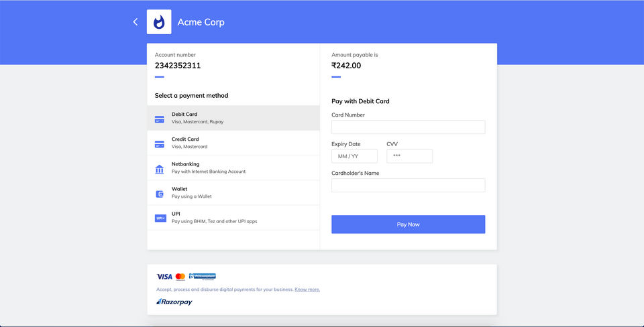This screenshot has width=644, height=327.
Task: Click the Expiry Date MM / YY field
Action: [354, 156]
